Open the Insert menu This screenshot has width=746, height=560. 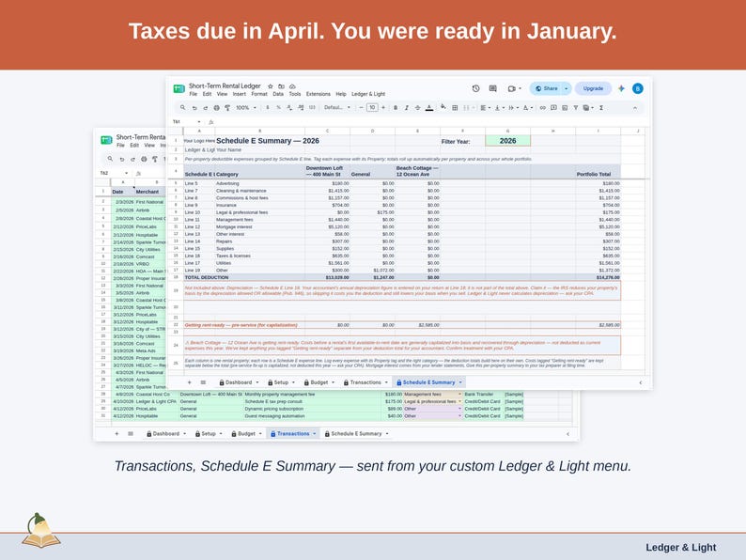click(x=240, y=94)
